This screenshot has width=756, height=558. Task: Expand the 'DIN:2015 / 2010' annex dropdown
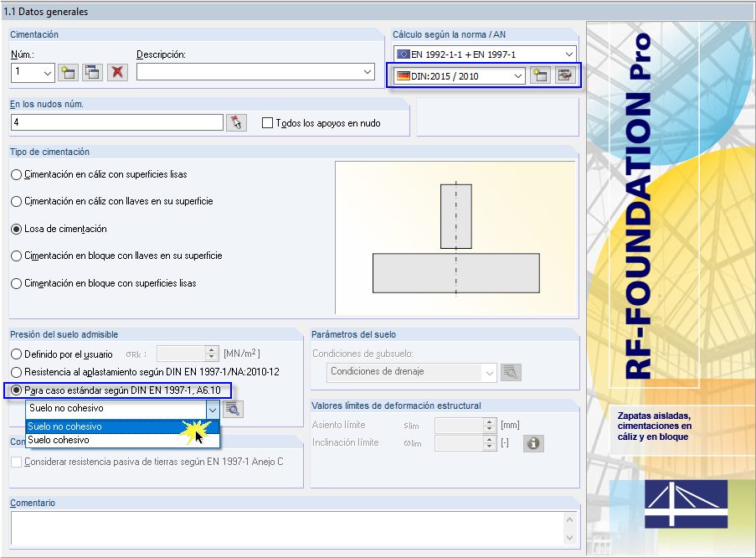517,76
